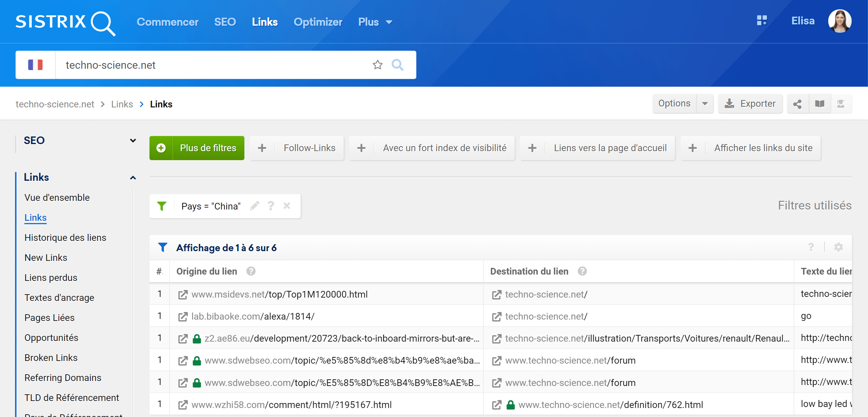Open Opportunités in sidebar
Screen dimensions: 868x417
(51, 338)
